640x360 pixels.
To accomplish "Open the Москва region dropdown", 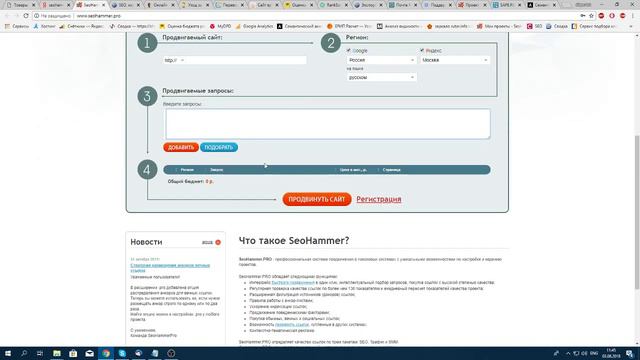I will click(455, 60).
